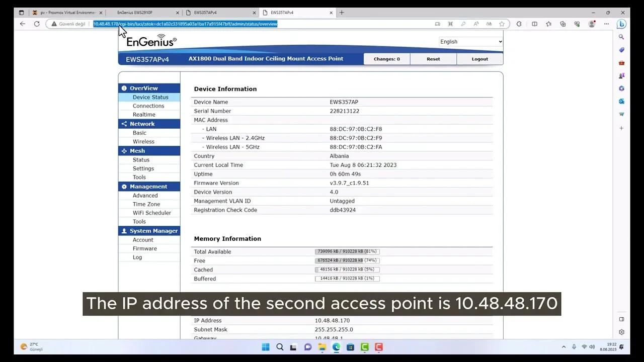Viewport: 644px width, 362px height.
Task: Reload the page with refresh icon
Action: coord(37,24)
